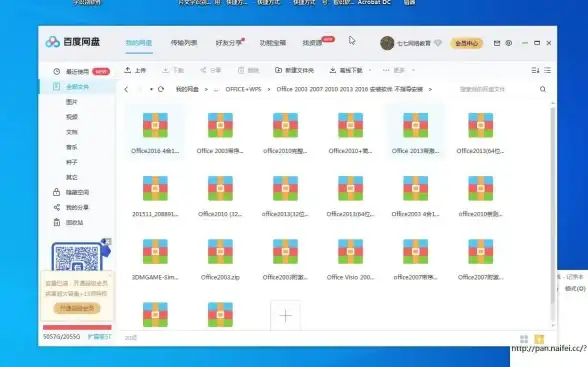Refresh the current folder listing
Viewport: 588px width, 367px height.
click(x=161, y=89)
